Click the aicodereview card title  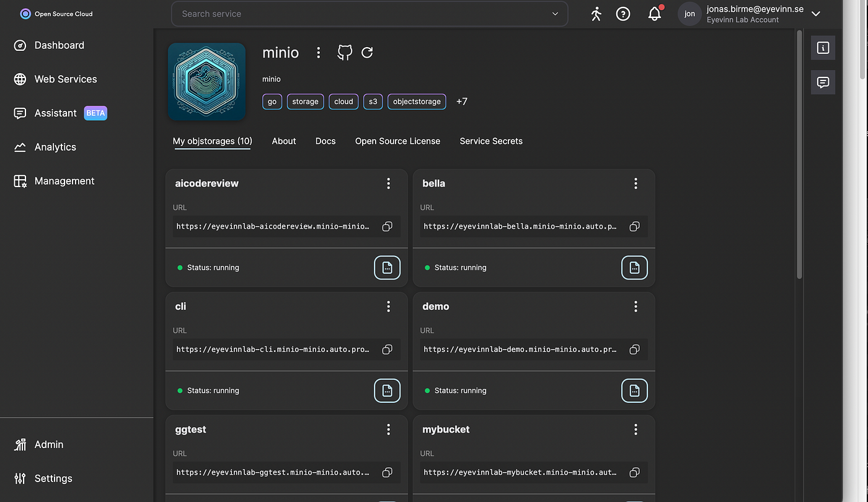click(x=206, y=183)
